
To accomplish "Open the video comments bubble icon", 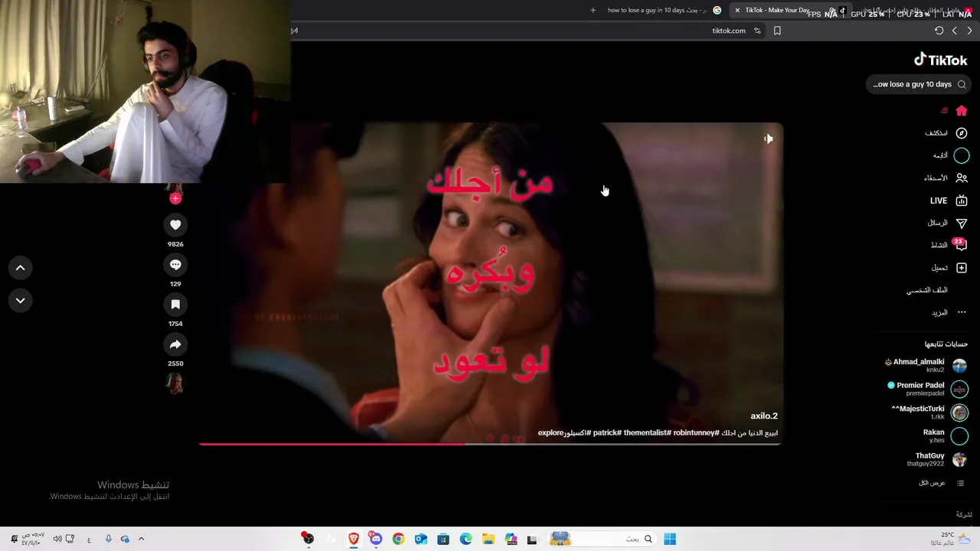I will [175, 265].
